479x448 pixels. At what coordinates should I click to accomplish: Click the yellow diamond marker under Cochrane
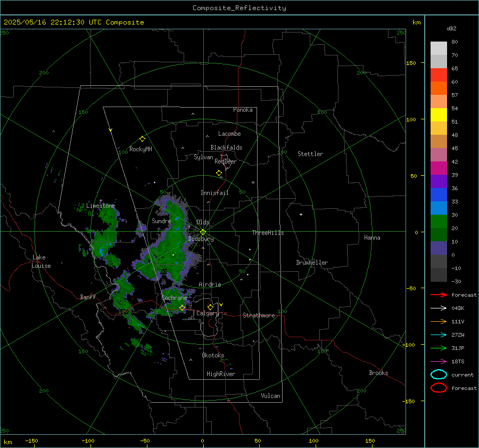[182, 308]
